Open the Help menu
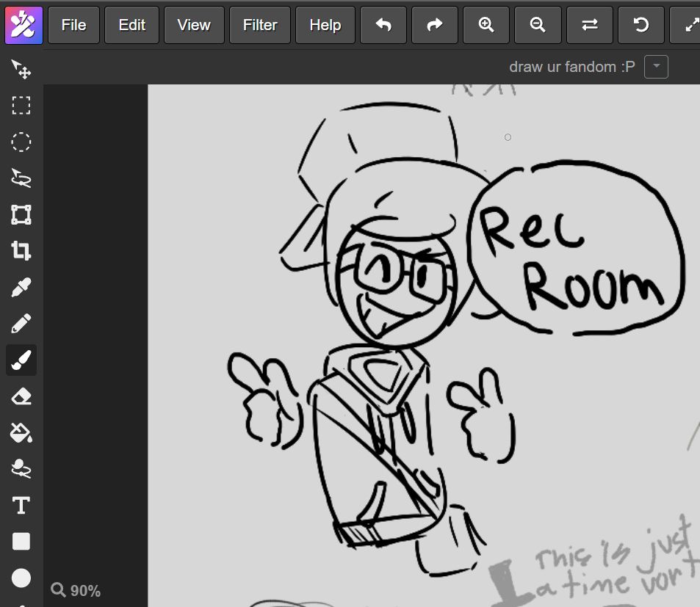 pos(325,25)
